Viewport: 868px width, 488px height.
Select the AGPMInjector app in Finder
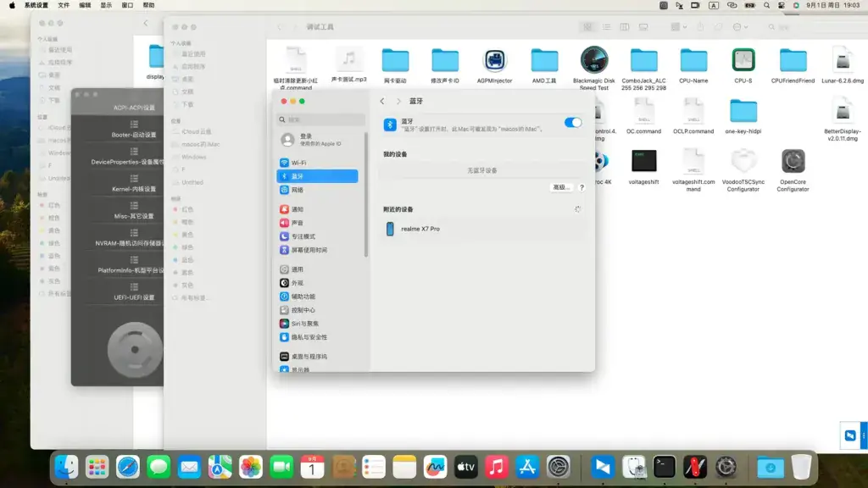tap(494, 60)
